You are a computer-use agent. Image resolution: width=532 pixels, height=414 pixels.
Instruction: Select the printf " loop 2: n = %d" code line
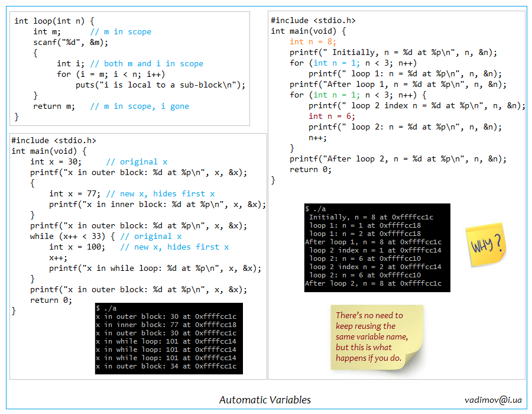405,127
